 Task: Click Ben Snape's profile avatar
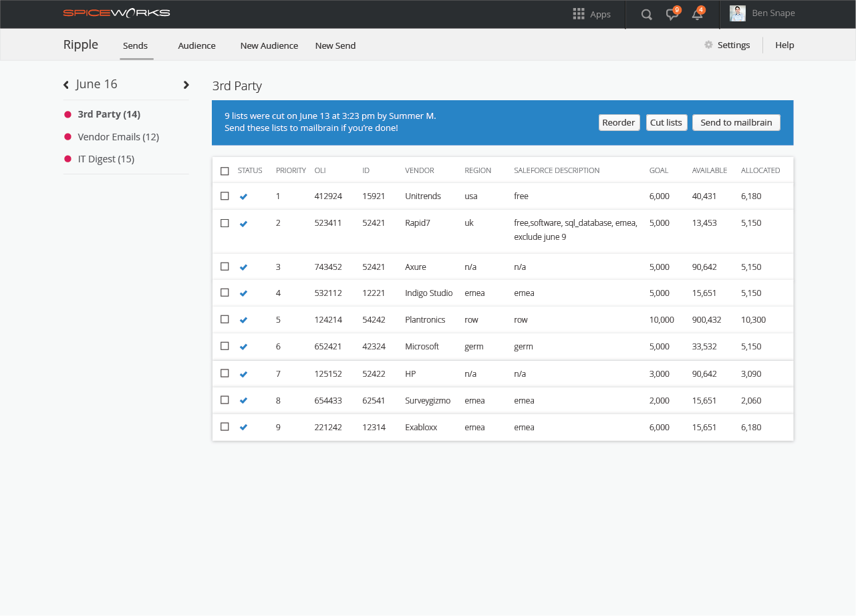coord(738,13)
